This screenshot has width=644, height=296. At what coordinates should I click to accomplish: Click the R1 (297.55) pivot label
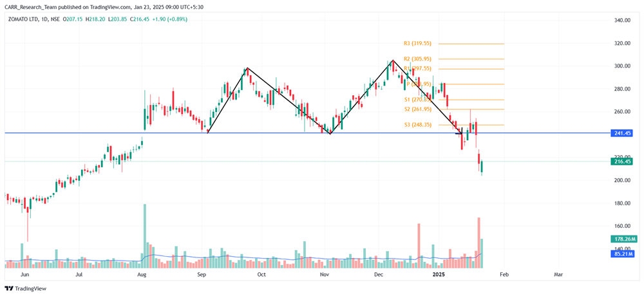(x=417, y=69)
